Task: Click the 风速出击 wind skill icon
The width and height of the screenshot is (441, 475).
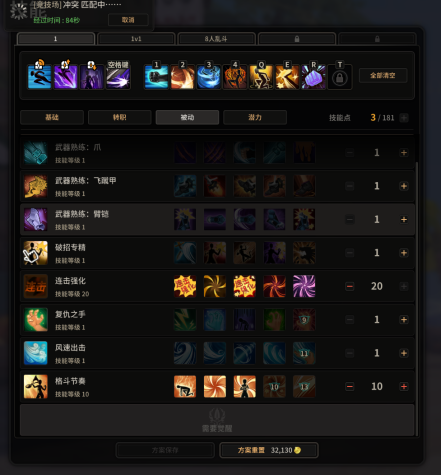Action: pyautogui.click(x=36, y=353)
